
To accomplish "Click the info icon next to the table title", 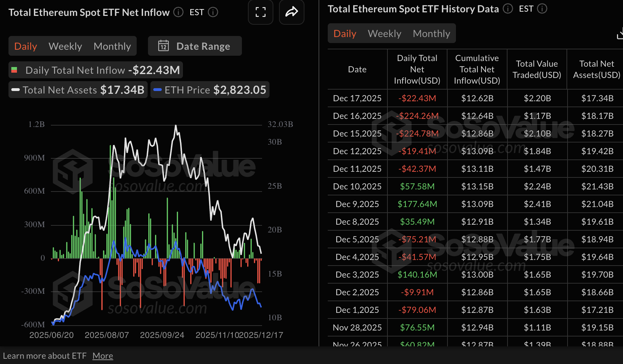I will point(508,8).
